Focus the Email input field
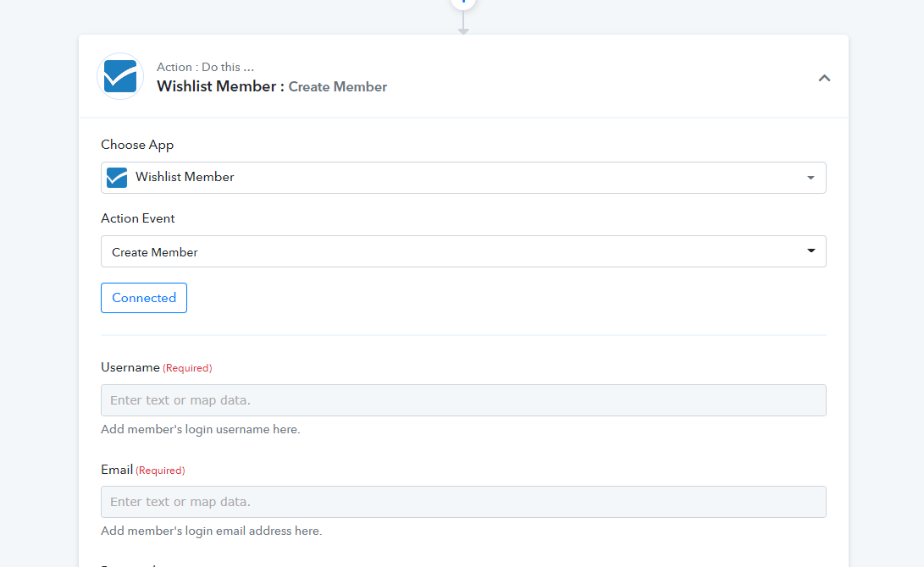The image size is (924, 567). coord(463,502)
